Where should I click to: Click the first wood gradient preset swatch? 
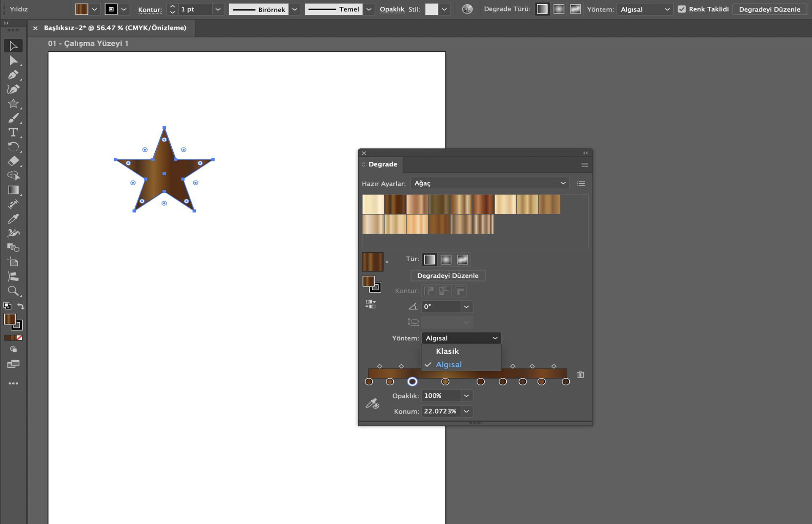(373, 204)
